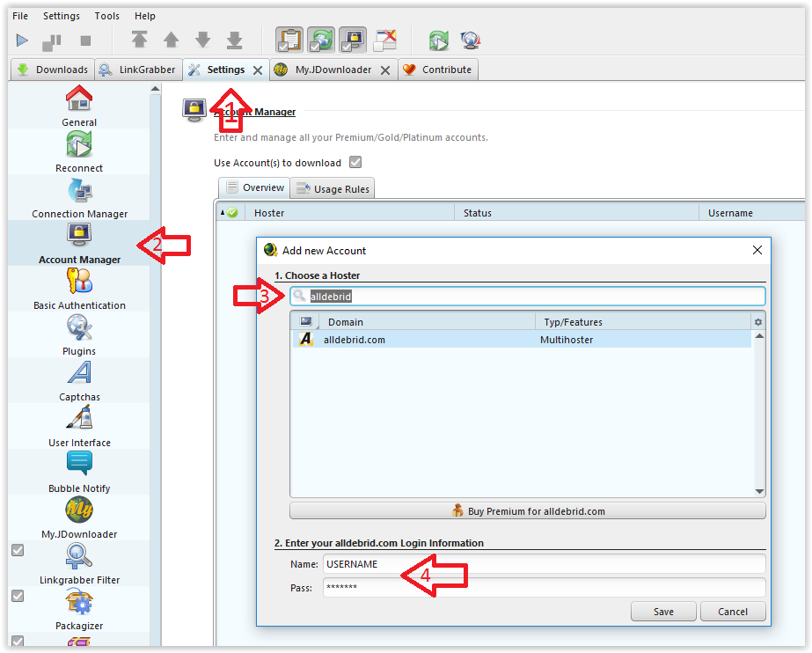Toggle automatic reconnect in the toolbar

click(x=321, y=40)
